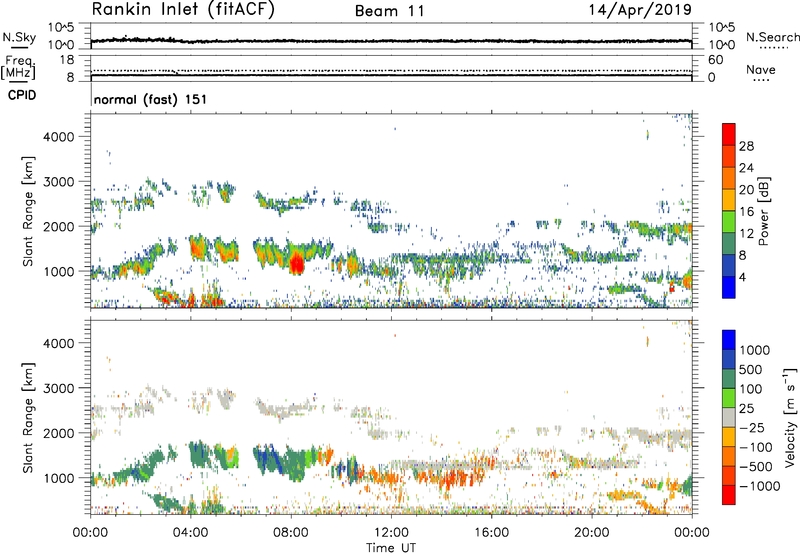The image size is (800, 554).
Task: Click the "20" label on the power colorbar
Action: 746,190
